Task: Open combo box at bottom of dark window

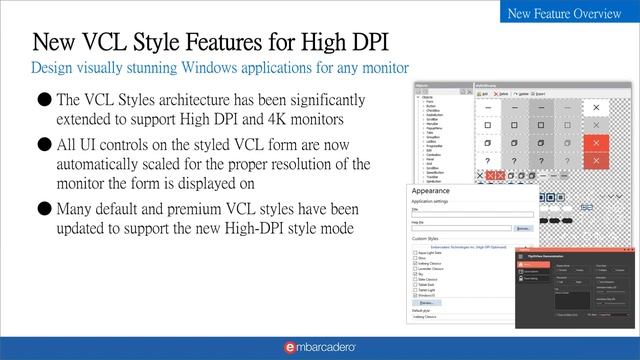Action: (615, 315)
